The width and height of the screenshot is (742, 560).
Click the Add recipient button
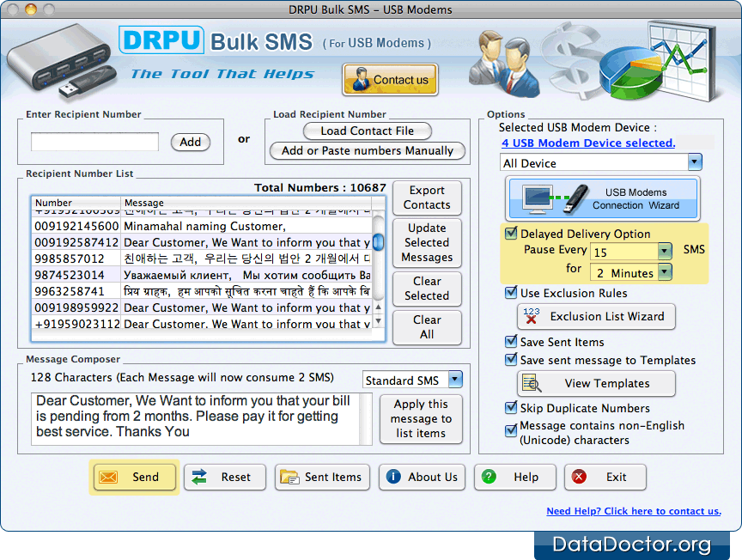pyautogui.click(x=191, y=142)
